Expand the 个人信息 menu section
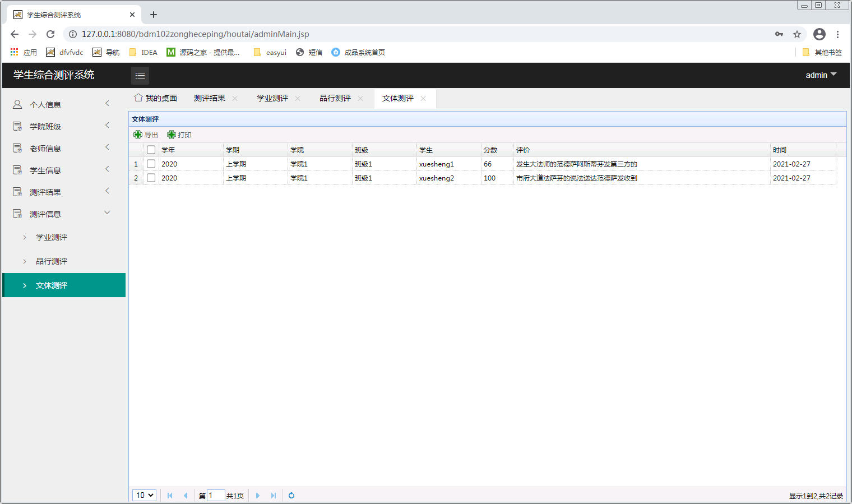852x504 pixels. (107, 103)
